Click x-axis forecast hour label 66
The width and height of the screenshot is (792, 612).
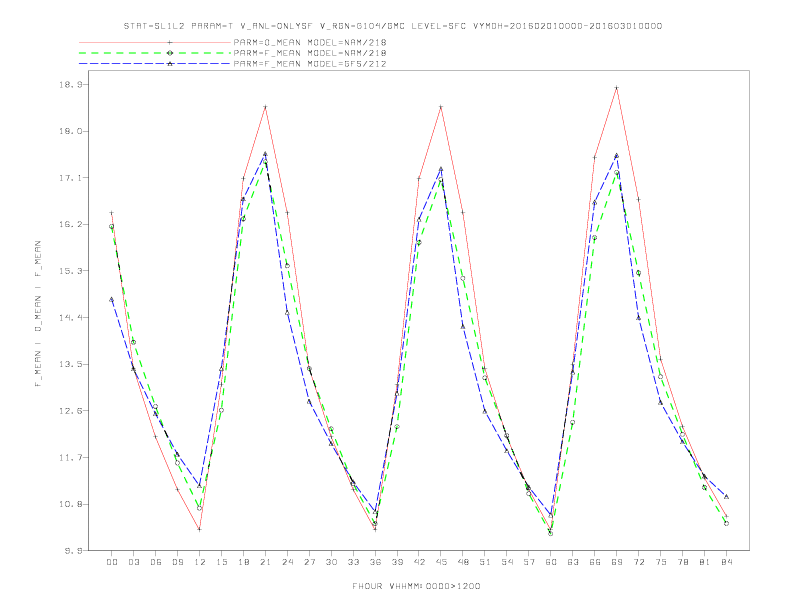click(595, 562)
